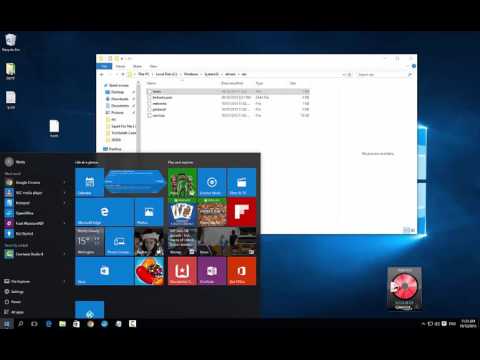Check the services file checkbox
The image size is (480, 360).
150,115
